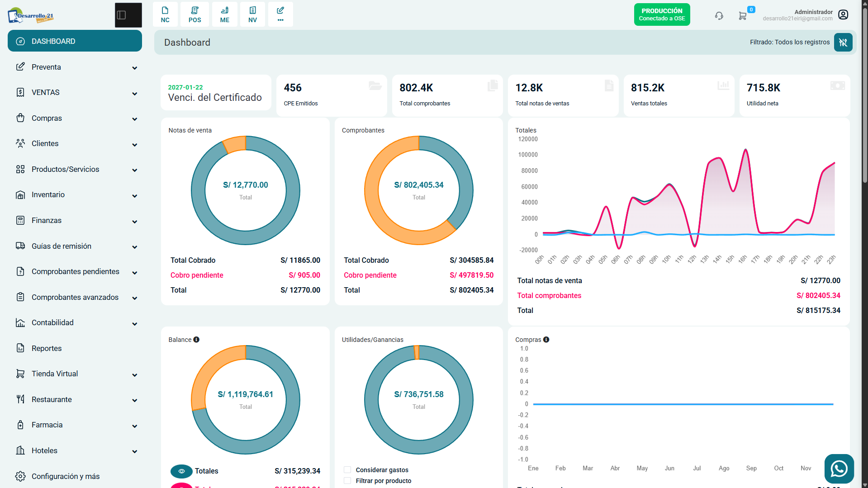The image size is (868, 488).
Task: Expand the Contabilidad dropdown chevron
Action: tap(134, 324)
